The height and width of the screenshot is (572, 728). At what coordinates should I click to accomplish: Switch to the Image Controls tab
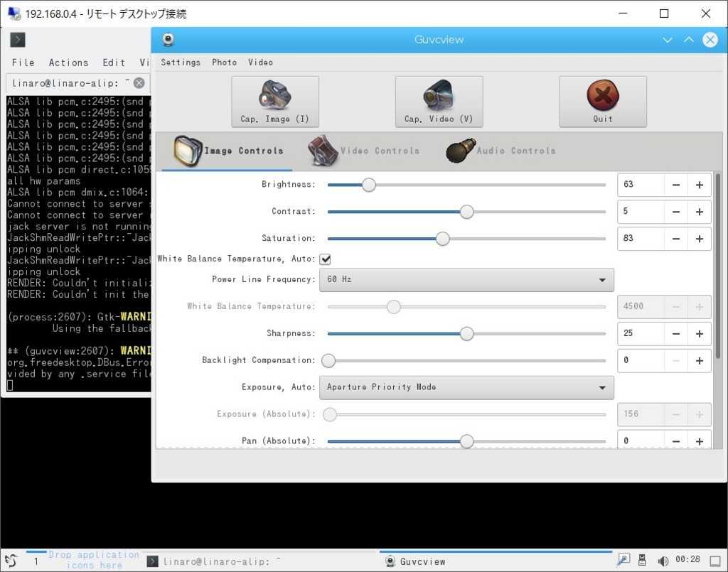click(x=227, y=151)
